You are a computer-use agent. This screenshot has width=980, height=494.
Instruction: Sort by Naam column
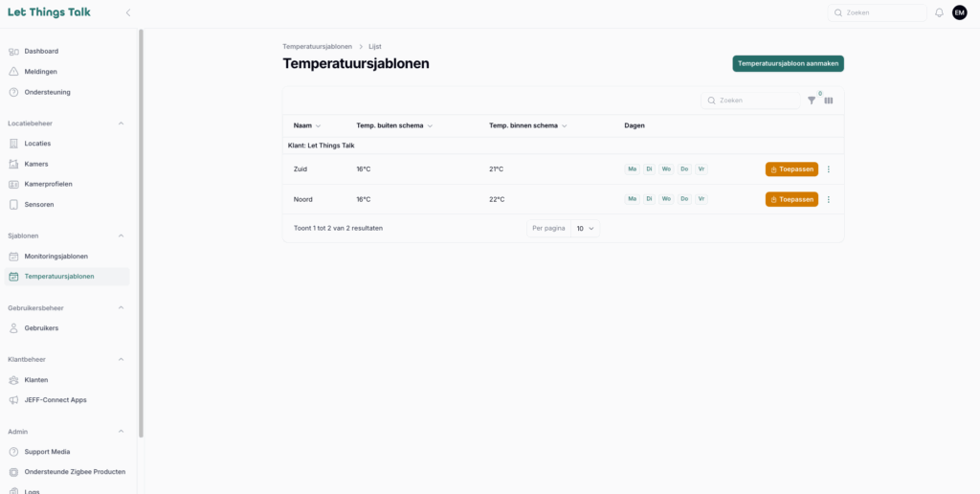tap(307, 125)
